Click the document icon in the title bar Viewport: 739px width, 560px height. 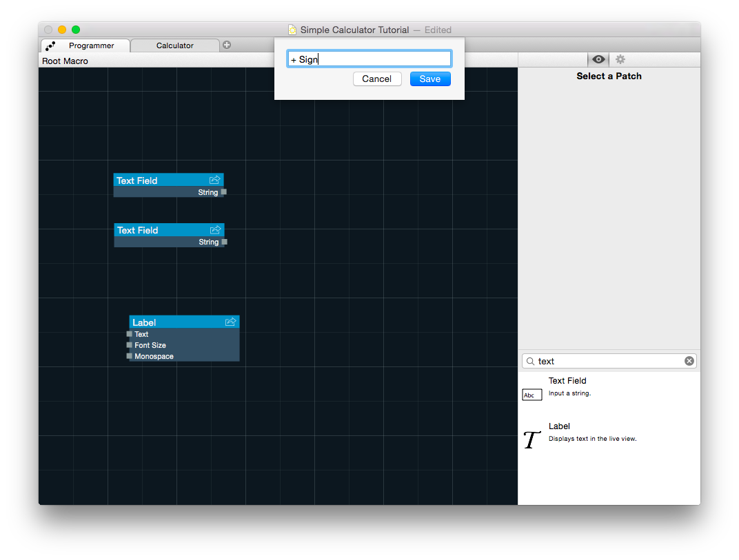point(292,30)
